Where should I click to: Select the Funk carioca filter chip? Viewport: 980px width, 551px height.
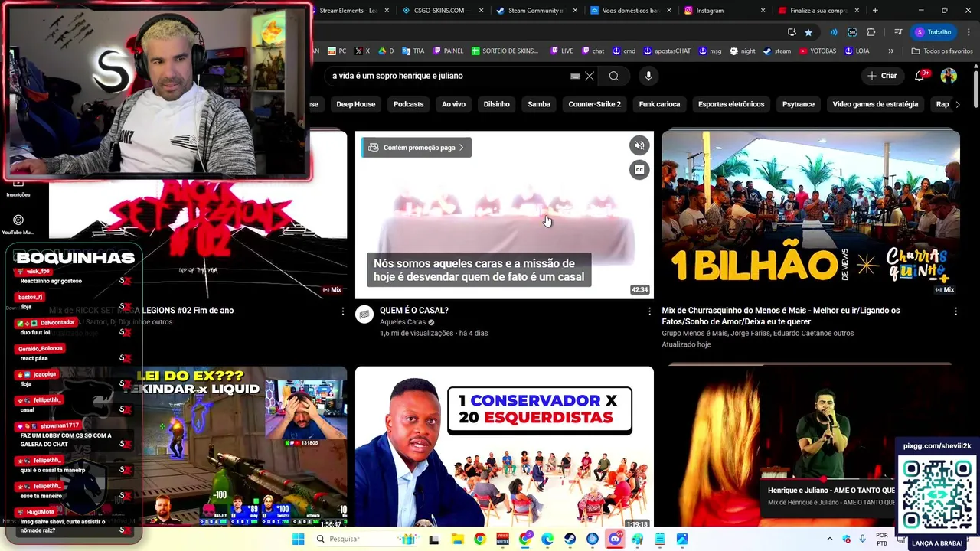659,104
